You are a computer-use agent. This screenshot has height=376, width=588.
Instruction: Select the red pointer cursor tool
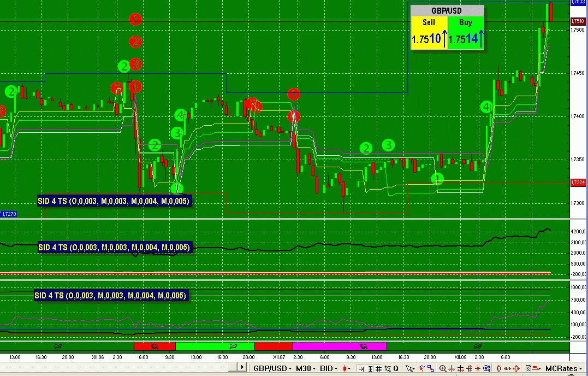click(x=422, y=368)
